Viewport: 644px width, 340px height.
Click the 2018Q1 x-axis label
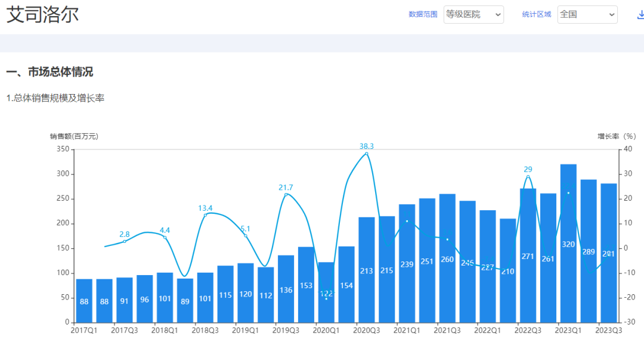[165, 330]
